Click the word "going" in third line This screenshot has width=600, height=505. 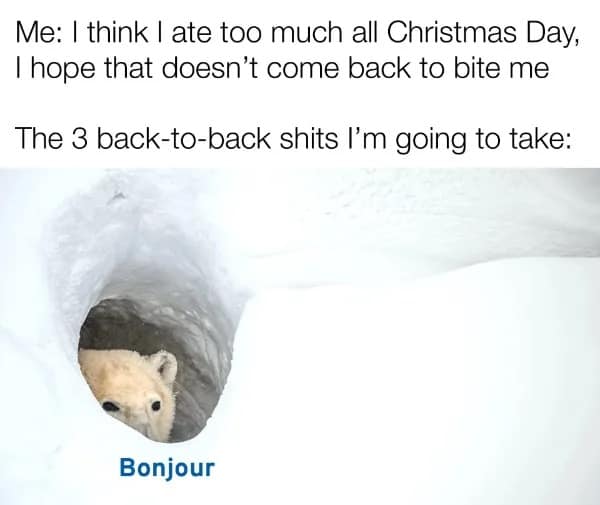click(x=431, y=141)
